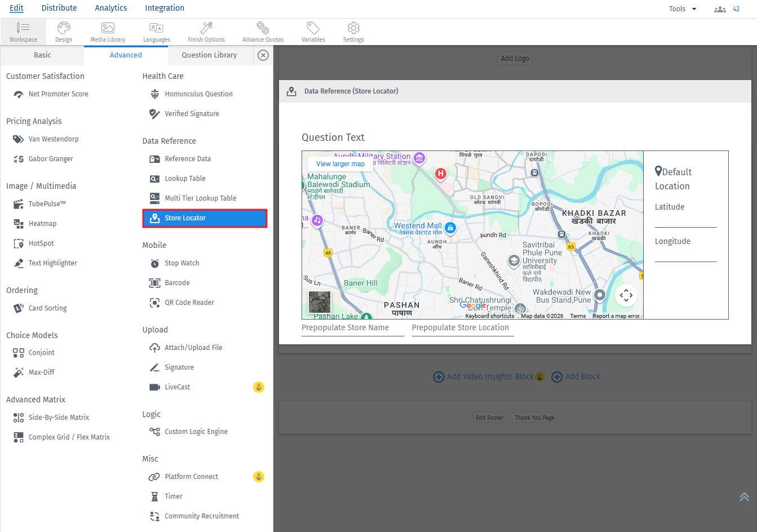The width and height of the screenshot is (757, 532).
Task: Click the scroll-to-top double chevron
Action: tap(744, 497)
